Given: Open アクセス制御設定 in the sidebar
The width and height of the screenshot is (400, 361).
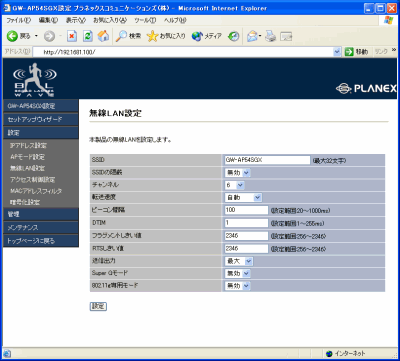Looking at the screenshot, I should (32, 180).
